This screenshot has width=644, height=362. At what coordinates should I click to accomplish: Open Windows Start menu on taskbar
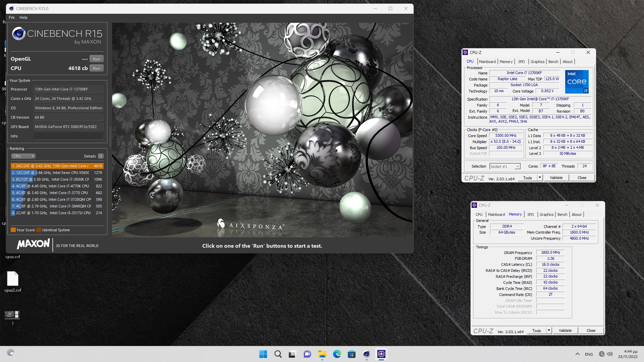pos(263,354)
